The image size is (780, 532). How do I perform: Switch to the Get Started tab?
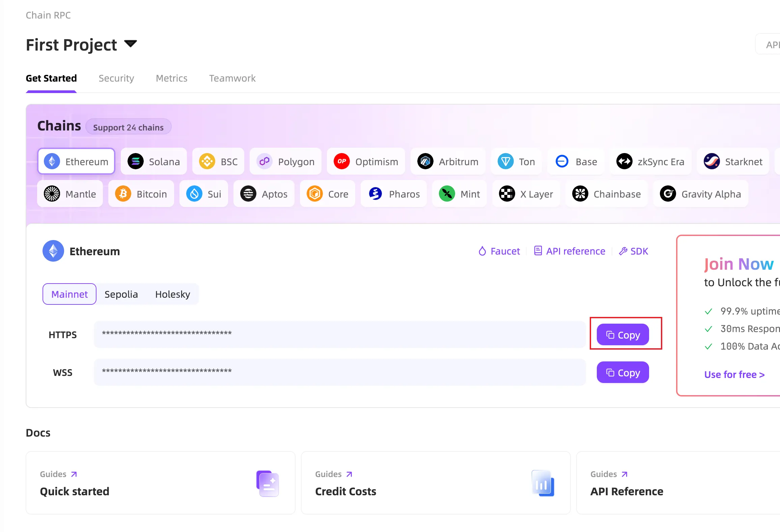pyautogui.click(x=51, y=78)
